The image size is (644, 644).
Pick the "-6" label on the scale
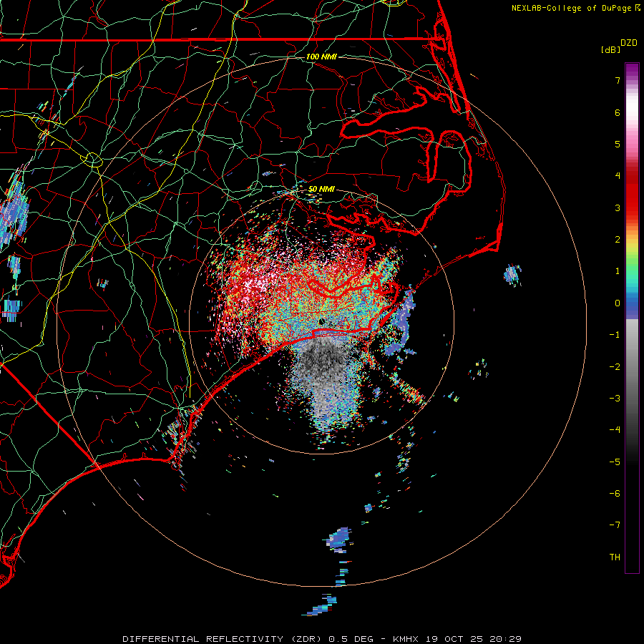pos(615,493)
